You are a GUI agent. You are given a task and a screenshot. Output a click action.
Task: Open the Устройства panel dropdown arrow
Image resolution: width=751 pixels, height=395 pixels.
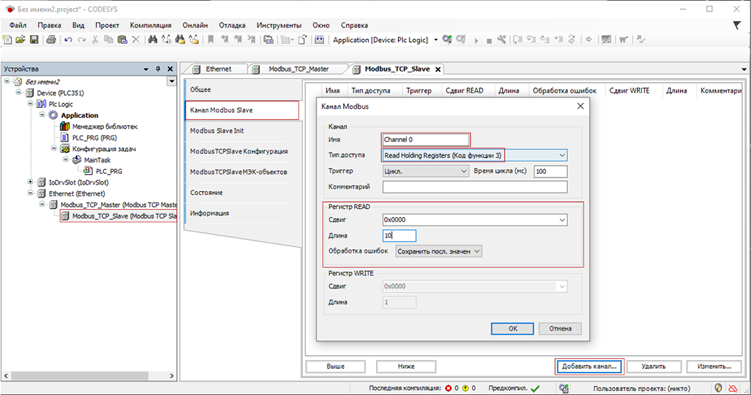click(146, 69)
